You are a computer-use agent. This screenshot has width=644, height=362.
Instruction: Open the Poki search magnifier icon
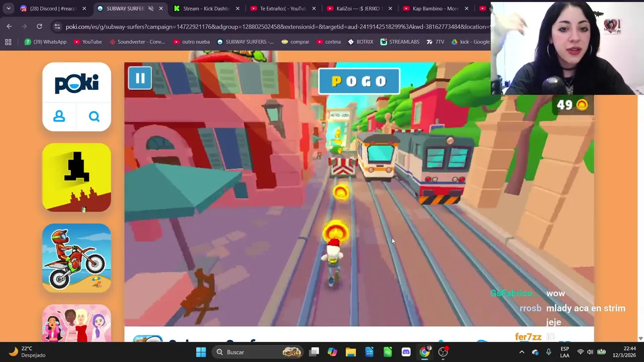[x=94, y=117]
